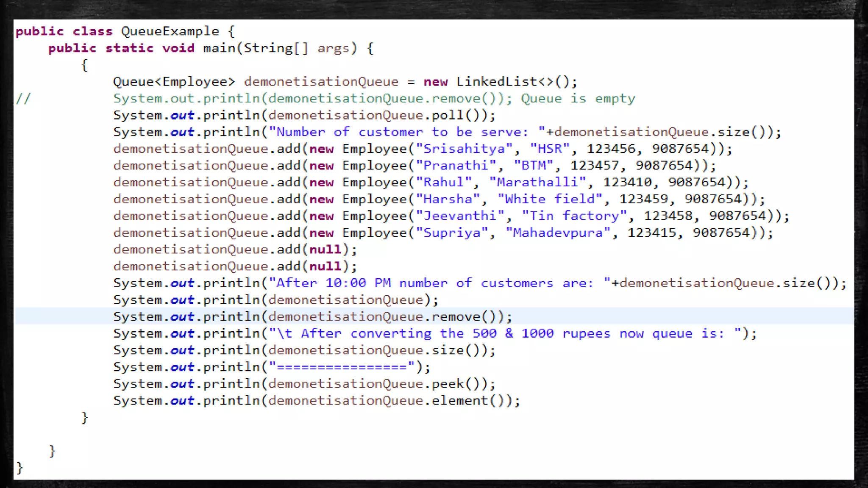Click the equals-sign separator string

click(x=342, y=367)
